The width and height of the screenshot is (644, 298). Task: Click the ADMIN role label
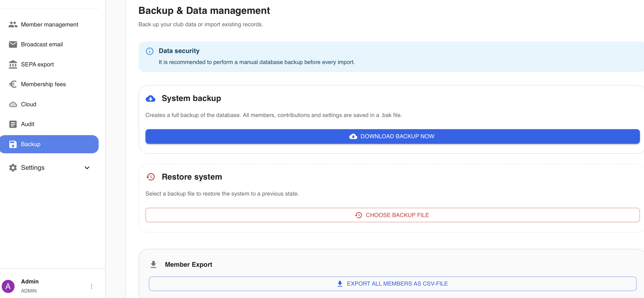coord(29,291)
